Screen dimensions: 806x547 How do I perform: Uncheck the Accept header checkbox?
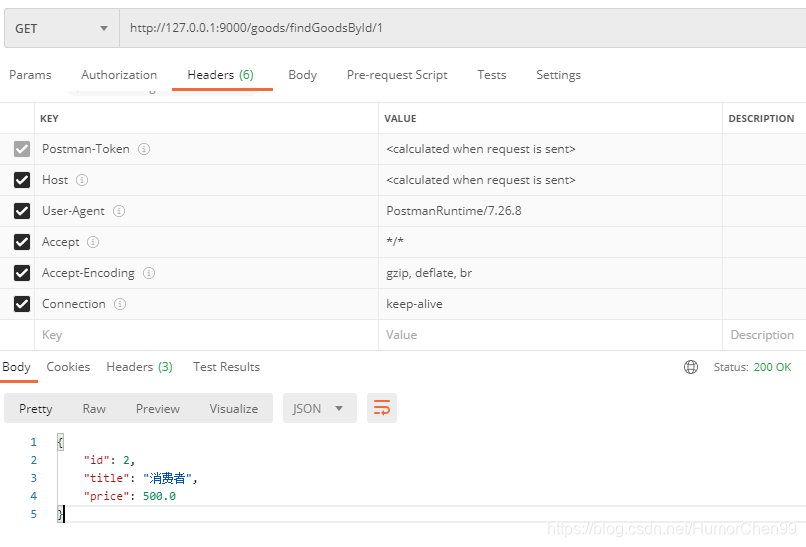click(x=22, y=242)
